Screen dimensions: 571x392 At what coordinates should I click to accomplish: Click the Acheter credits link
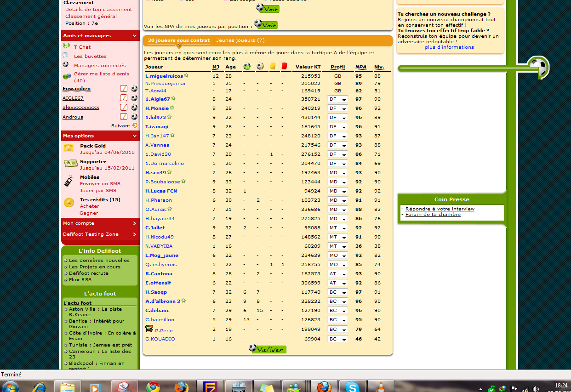tap(89, 206)
